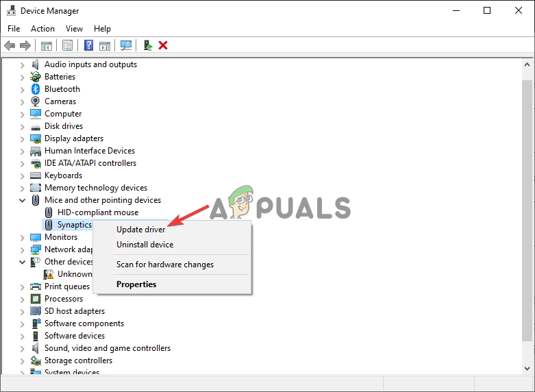Expand the Monitors node

pos(22,237)
